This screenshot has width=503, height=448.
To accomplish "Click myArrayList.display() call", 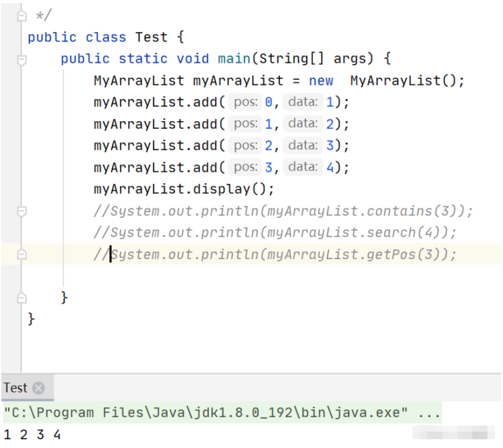I will coord(184,189).
